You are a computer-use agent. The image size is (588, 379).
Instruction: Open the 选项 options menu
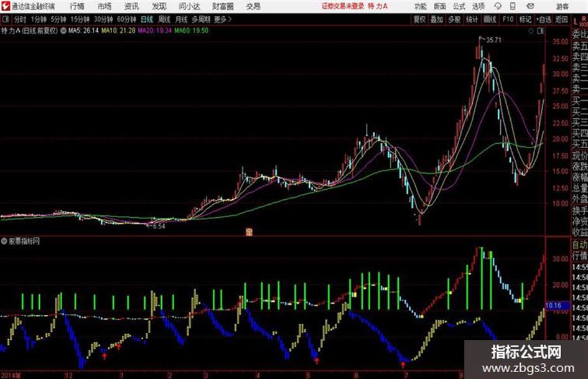(478, 6)
